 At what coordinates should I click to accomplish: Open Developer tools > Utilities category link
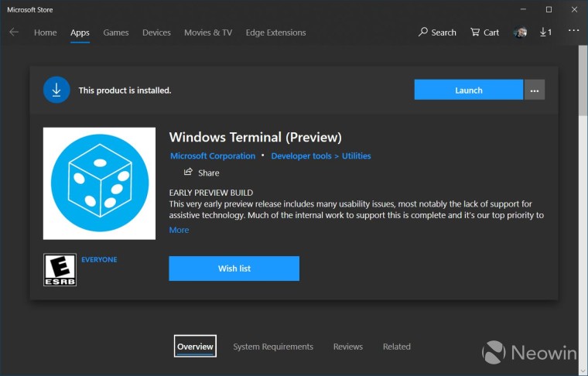point(321,156)
